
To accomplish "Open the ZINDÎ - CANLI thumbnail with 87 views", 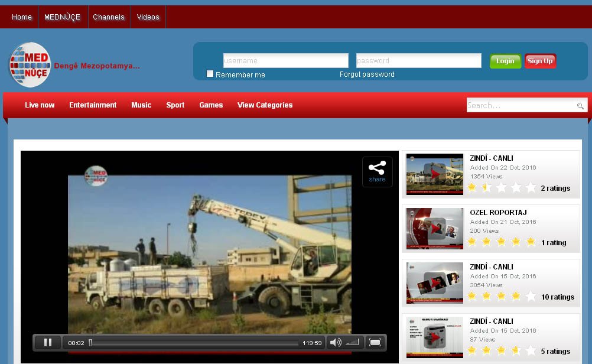I will (435, 337).
